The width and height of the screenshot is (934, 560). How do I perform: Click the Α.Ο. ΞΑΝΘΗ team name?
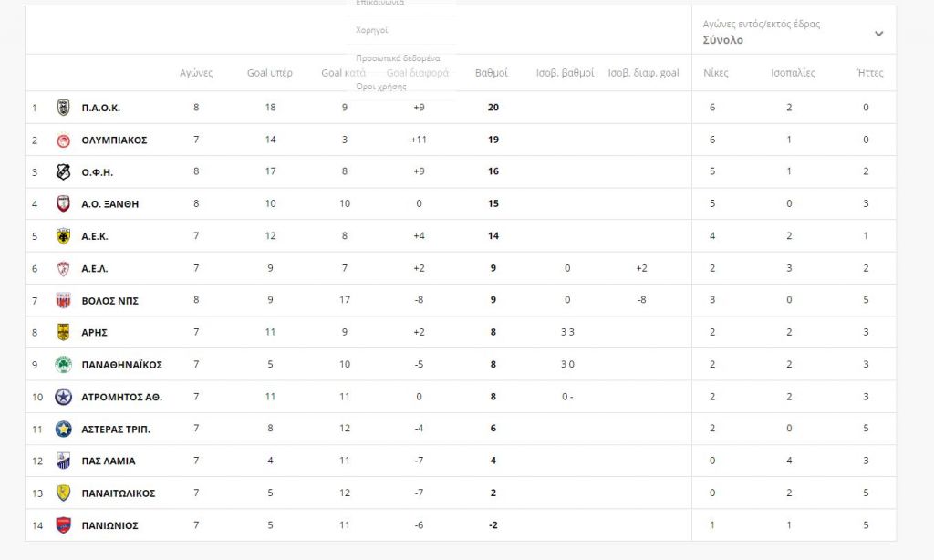pyautogui.click(x=110, y=204)
